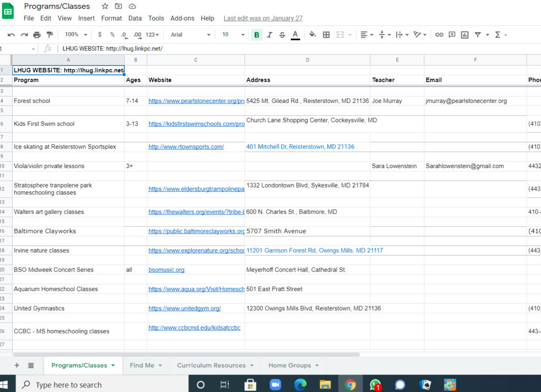Image resolution: width=541 pixels, height=392 pixels.
Task: Open File Explorer from the taskbar
Action: point(325,385)
